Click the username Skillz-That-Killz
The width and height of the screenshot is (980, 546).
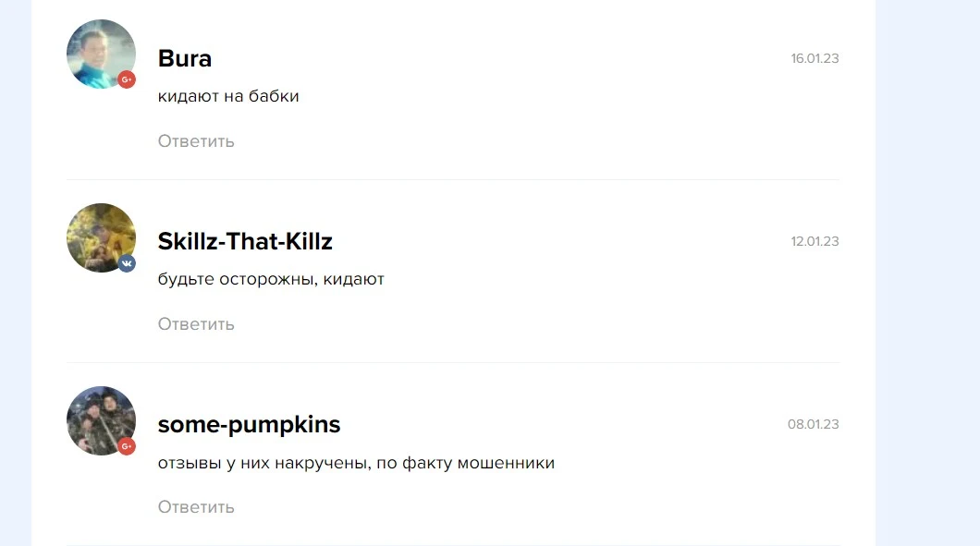pos(245,241)
